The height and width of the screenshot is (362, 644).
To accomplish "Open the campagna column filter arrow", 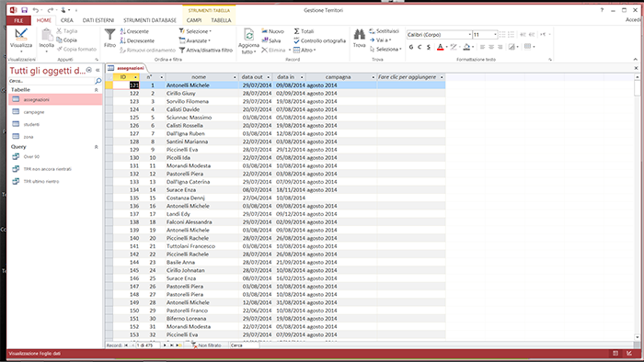I will [373, 77].
